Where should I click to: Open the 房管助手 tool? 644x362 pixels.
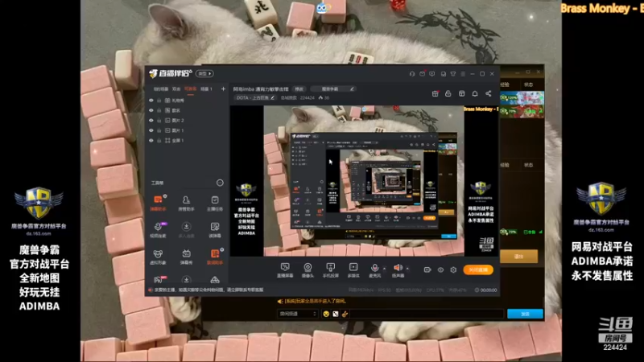(x=186, y=204)
